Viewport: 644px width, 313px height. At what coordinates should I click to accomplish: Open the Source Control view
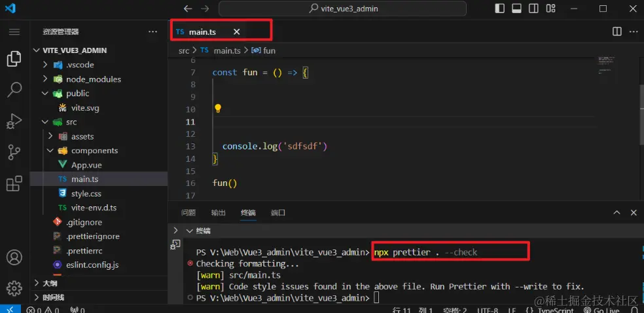pyautogui.click(x=14, y=152)
